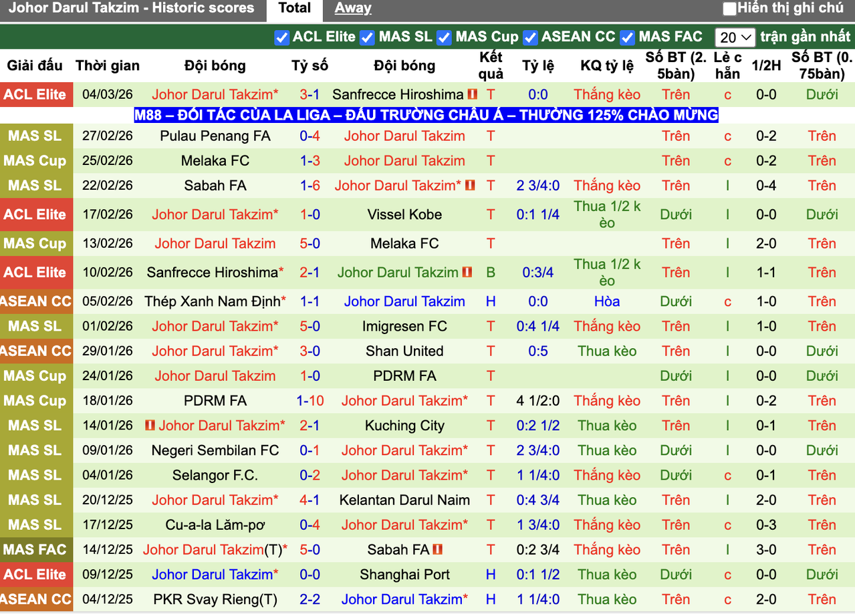Open Shanghai Port team page
This screenshot has width=855, height=616.
(404, 574)
